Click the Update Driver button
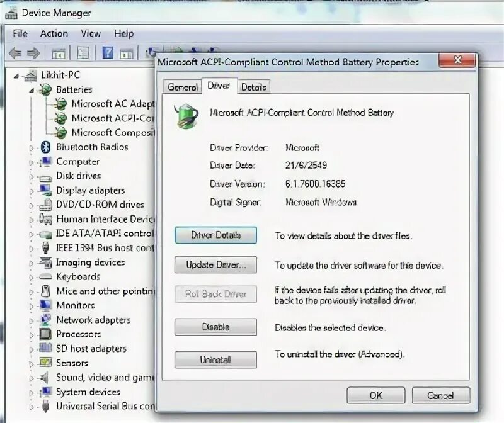504x423 pixels. (215, 264)
